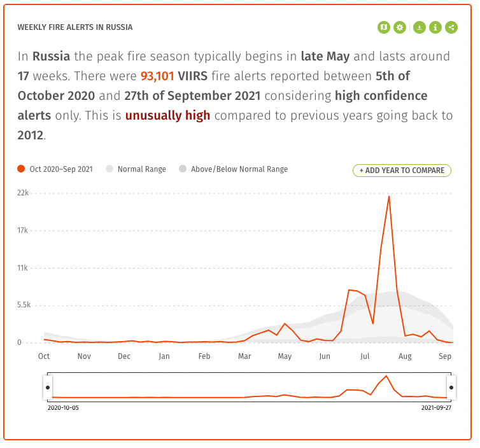Screen dimensions: 480x448
Task: Click the 93,101 alerts count text
Action: (157, 76)
